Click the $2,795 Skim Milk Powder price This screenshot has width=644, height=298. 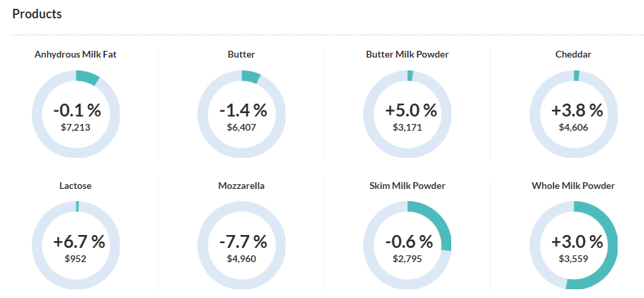tap(407, 258)
